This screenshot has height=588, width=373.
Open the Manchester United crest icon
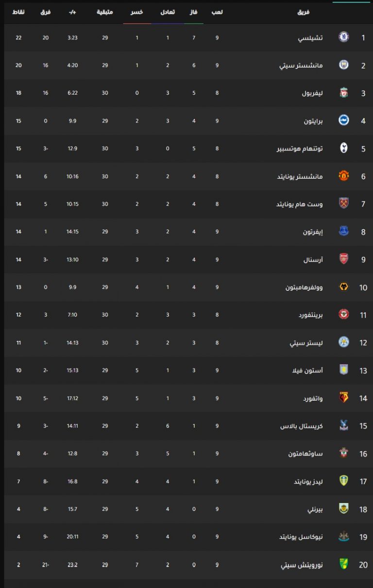point(343,176)
